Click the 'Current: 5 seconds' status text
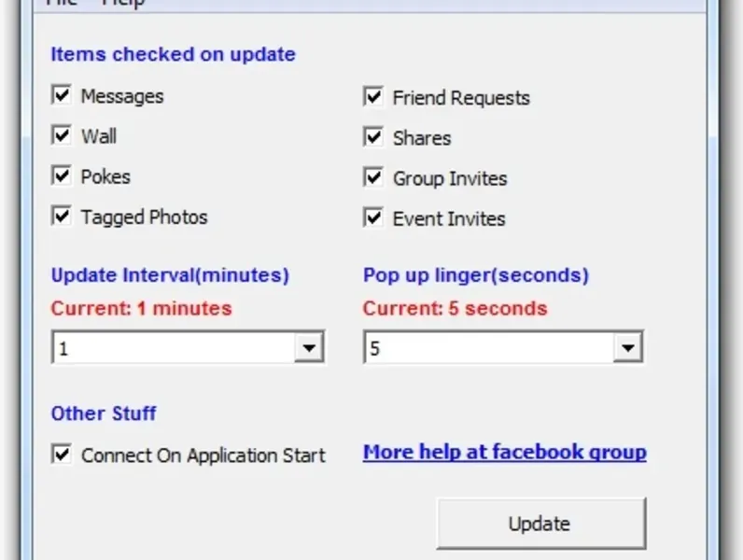 point(455,308)
